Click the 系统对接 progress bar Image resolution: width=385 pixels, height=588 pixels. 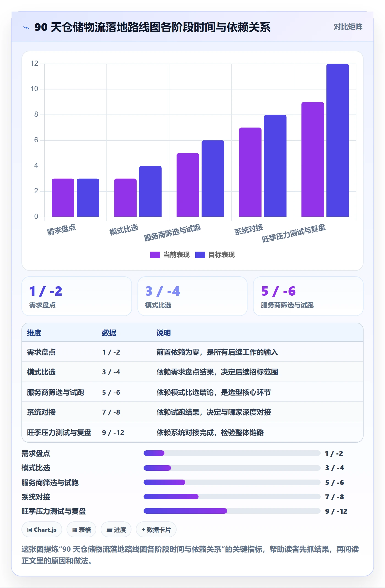pyautogui.click(x=232, y=497)
